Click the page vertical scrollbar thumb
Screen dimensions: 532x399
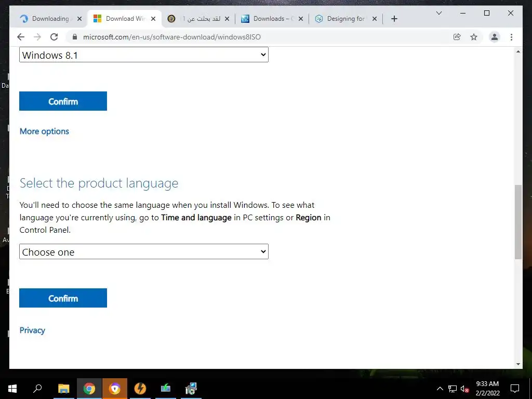point(518,222)
